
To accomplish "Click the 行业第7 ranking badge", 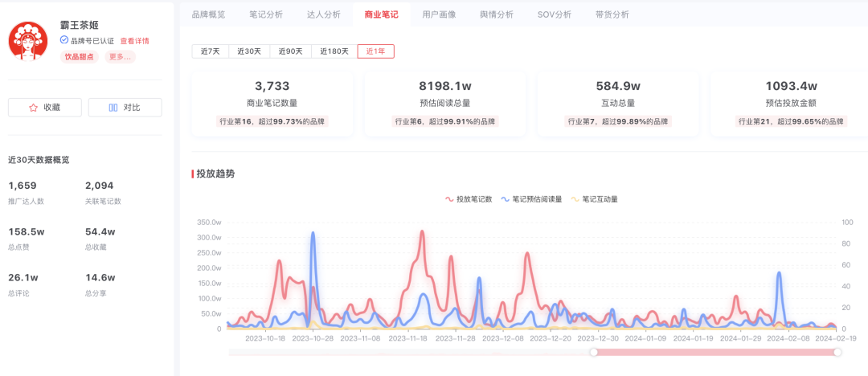I will (618, 121).
